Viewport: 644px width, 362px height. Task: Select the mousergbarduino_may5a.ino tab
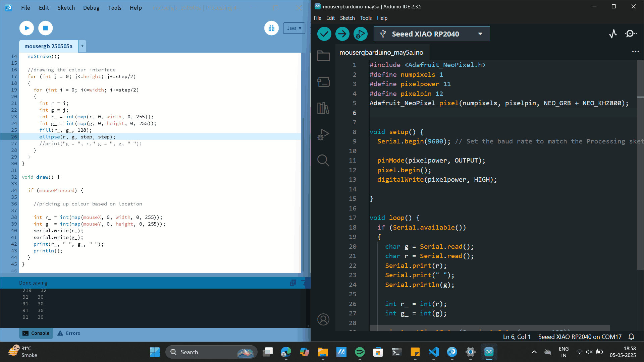(381, 52)
